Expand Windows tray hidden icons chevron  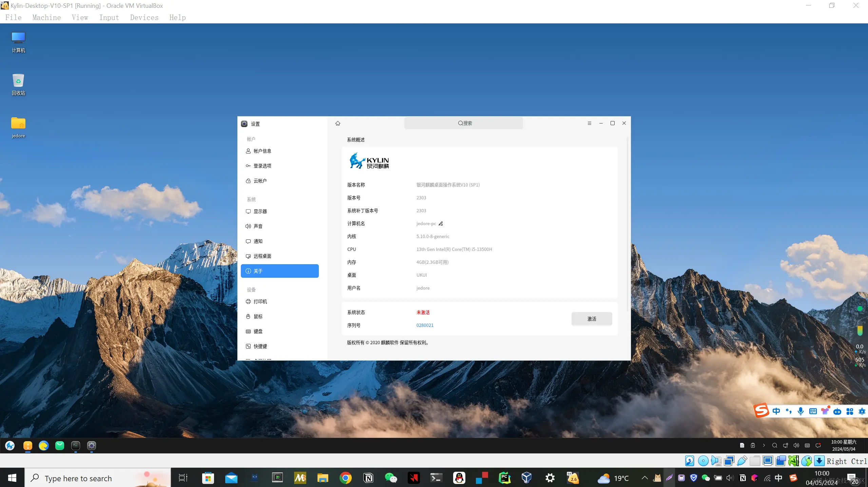click(x=644, y=478)
